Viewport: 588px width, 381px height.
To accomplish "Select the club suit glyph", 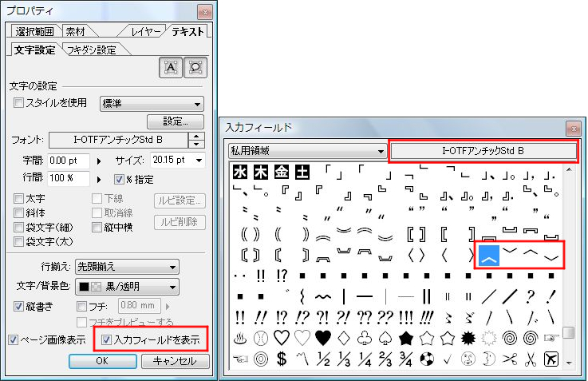I will click(x=365, y=338).
